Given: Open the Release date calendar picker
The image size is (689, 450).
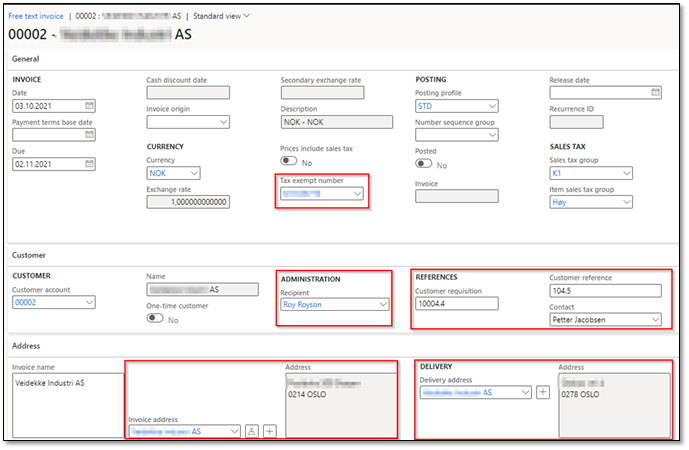Looking at the screenshot, I should tap(655, 92).
